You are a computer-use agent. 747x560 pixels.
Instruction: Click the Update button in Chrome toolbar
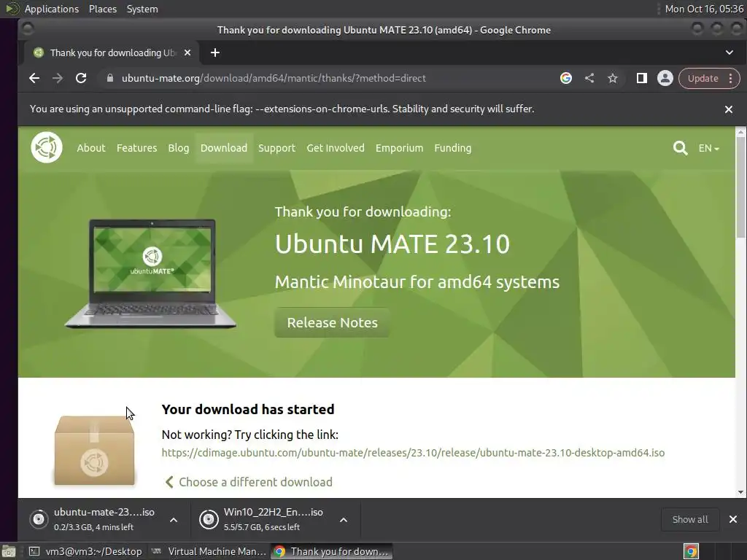(703, 79)
